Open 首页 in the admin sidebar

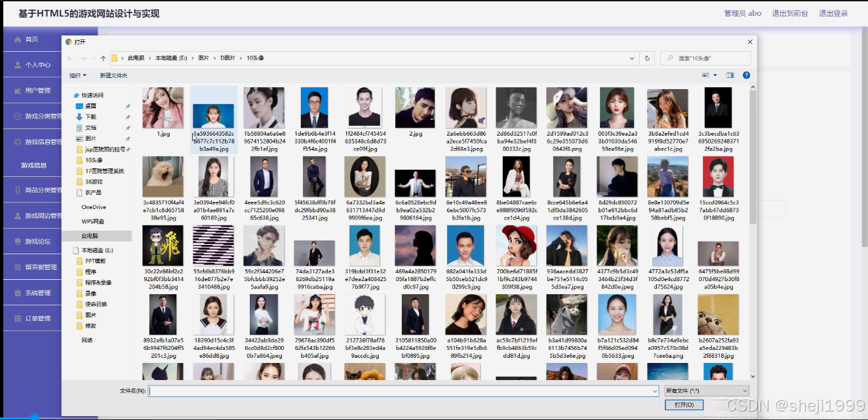pyautogui.click(x=33, y=39)
